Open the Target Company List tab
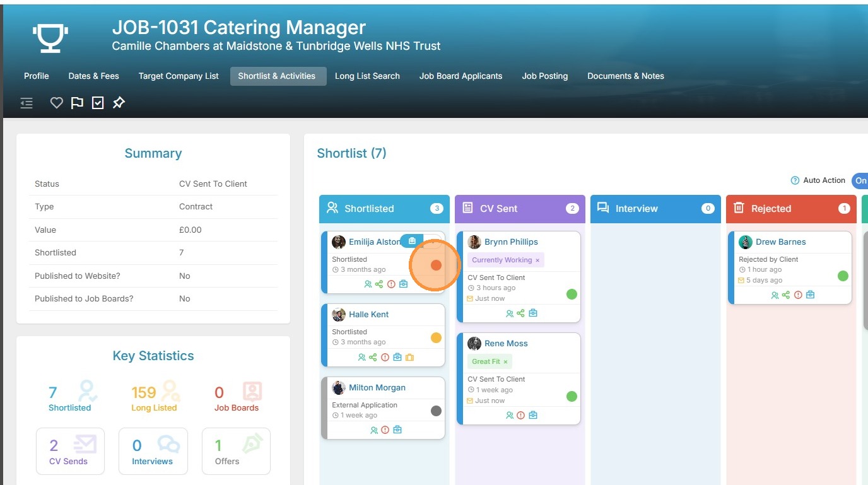This screenshot has height=485, width=868. coord(179,76)
